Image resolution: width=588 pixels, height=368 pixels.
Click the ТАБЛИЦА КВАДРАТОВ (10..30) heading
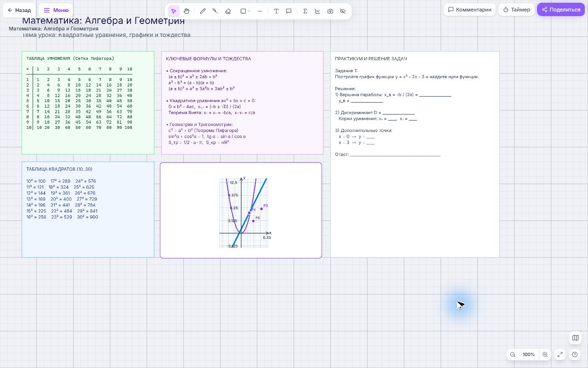(59, 169)
